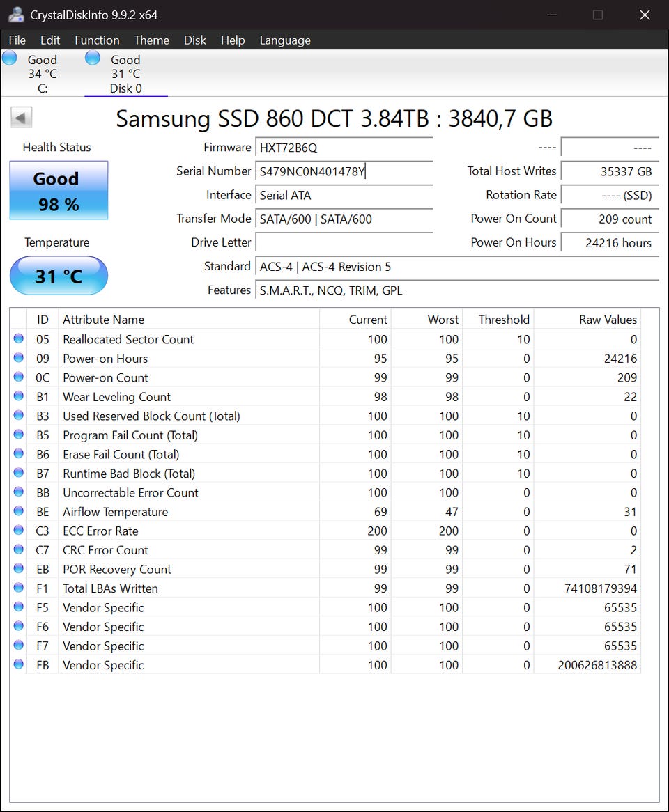Select the Power-on Hours attribute row
669x812 pixels.
(325, 359)
